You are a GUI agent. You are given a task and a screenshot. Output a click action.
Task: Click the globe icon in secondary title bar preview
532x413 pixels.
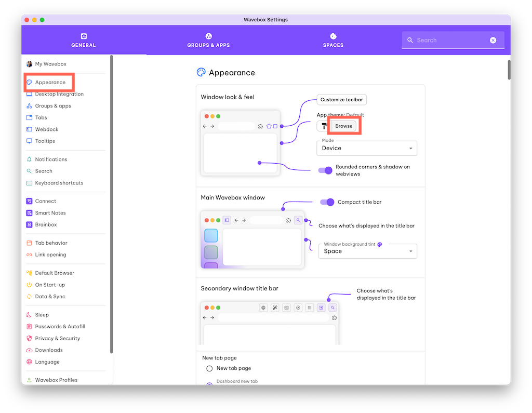263,308
